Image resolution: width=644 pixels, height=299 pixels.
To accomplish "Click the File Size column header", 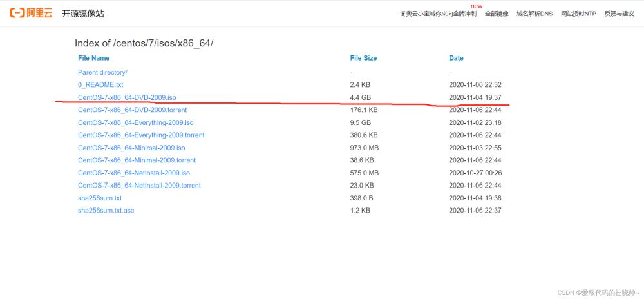I will [x=363, y=58].
